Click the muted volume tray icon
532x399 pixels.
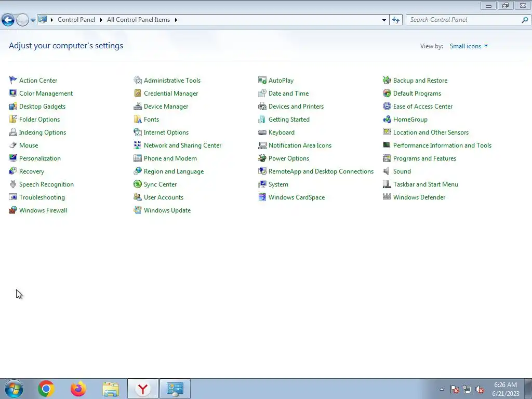480,390
